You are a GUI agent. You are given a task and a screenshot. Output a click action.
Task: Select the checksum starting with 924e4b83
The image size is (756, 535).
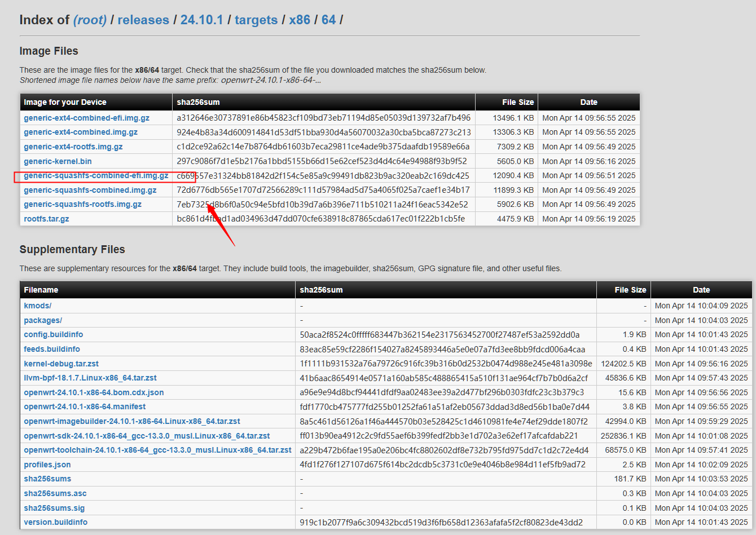[324, 132]
